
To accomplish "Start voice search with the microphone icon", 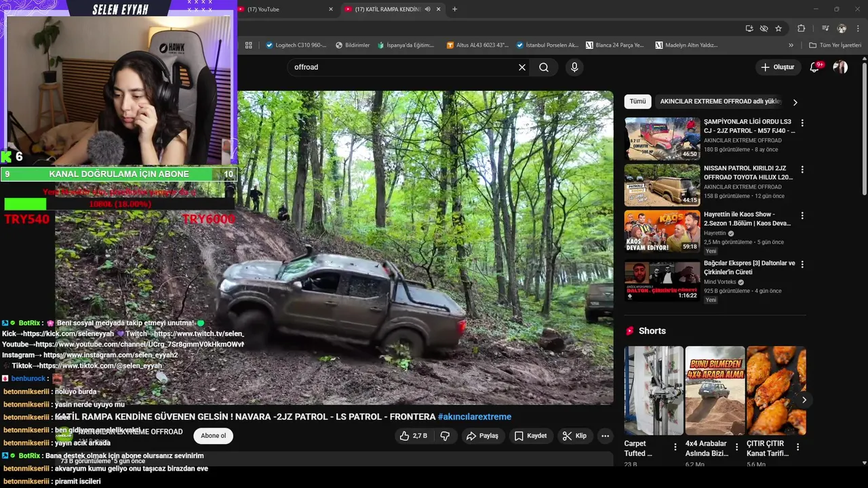I will pos(574,67).
